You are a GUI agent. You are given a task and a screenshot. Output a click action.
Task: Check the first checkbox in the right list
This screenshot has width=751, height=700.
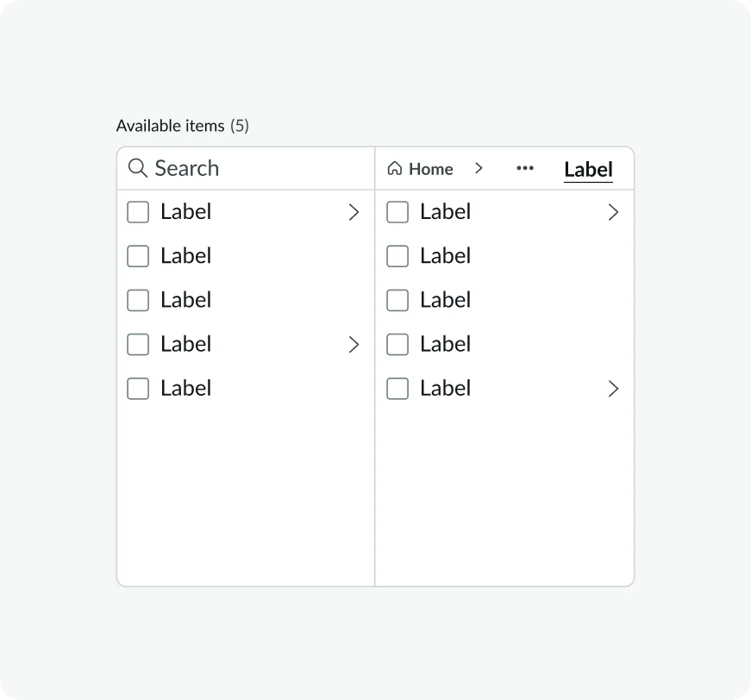[397, 212]
